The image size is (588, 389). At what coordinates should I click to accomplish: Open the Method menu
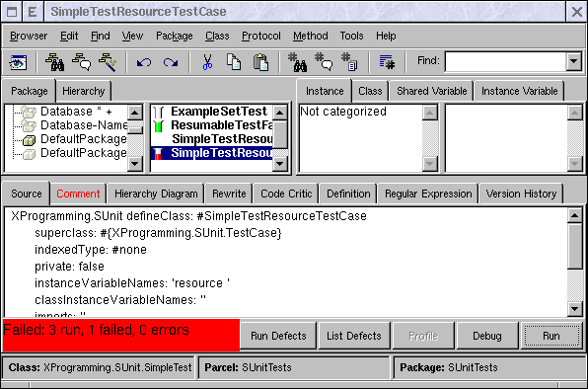[311, 36]
